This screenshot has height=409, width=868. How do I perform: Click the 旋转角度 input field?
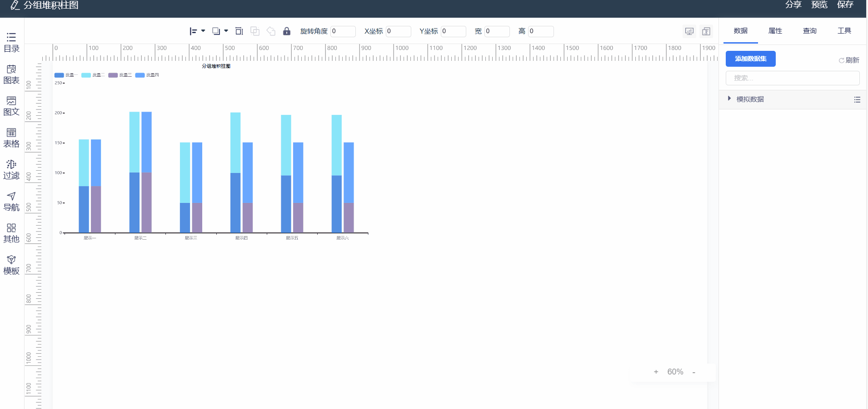click(x=343, y=31)
